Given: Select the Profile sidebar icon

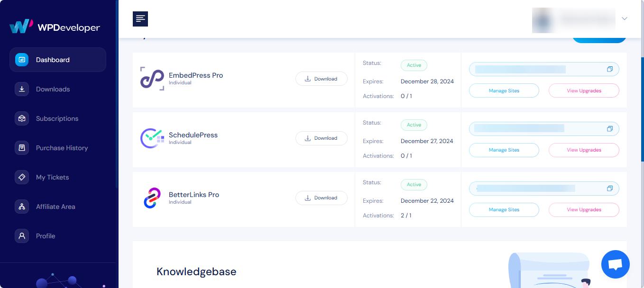Looking at the screenshot, I should 22,236.
